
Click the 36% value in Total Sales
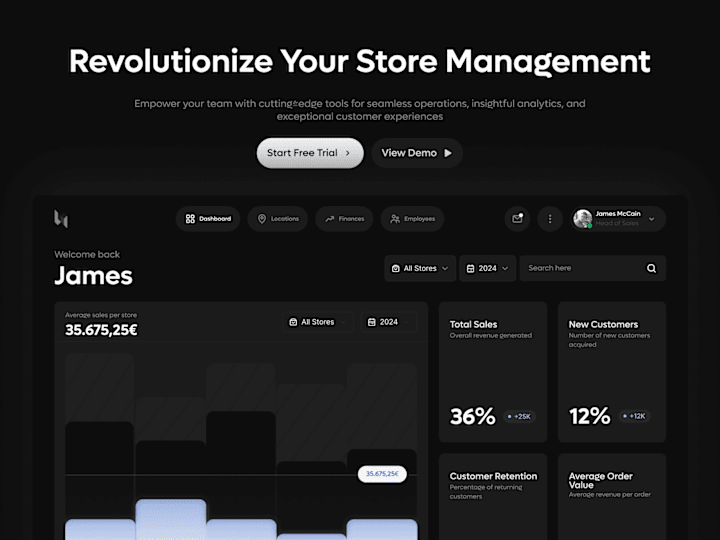coord(472,416)
